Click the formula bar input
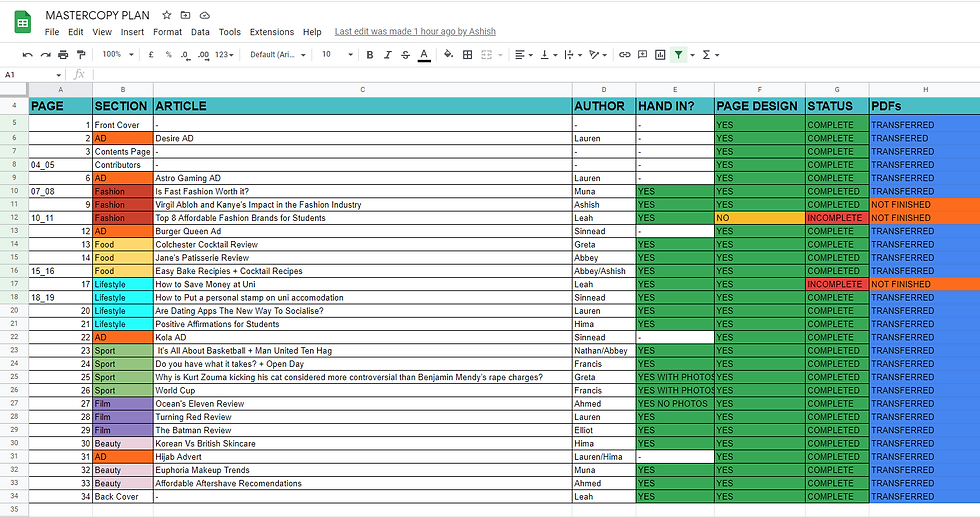980x517 pixels. tap(534, 74)
